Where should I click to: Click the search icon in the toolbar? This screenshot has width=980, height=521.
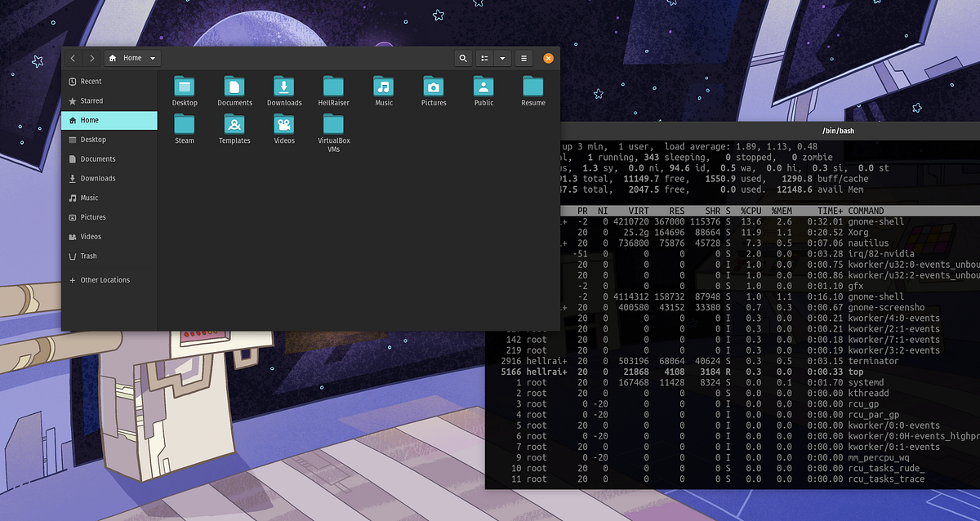coord(463,58)
